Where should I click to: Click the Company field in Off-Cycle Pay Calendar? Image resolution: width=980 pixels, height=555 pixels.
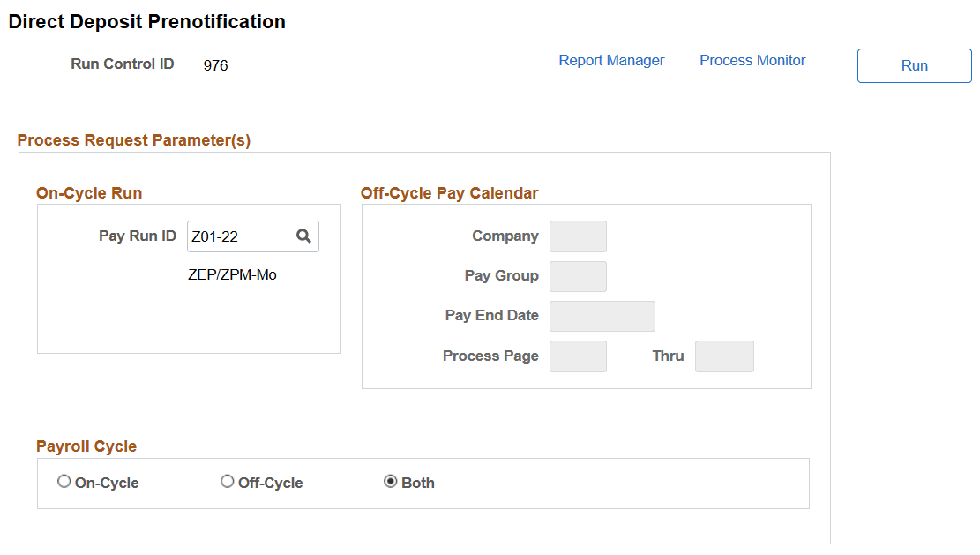pos(578,236)
